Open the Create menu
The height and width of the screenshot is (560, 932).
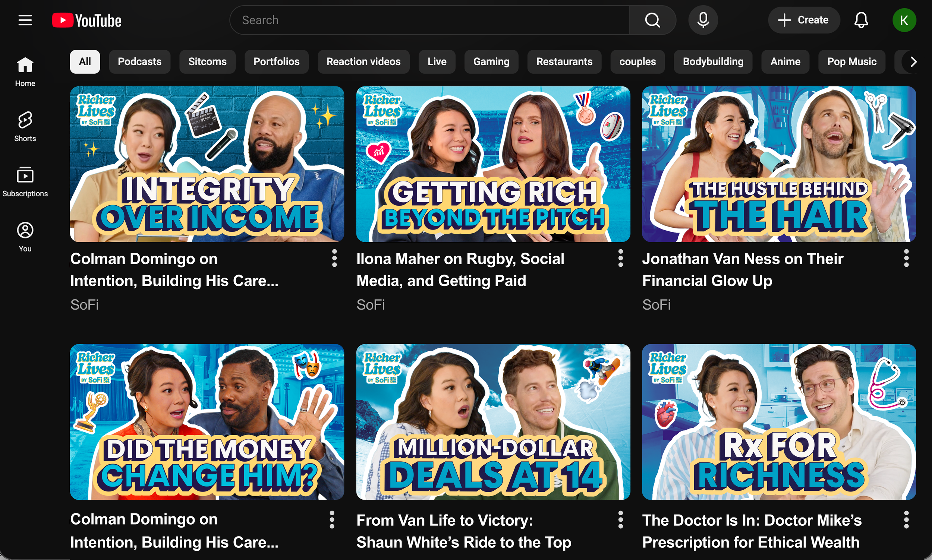tap(804, 20)
